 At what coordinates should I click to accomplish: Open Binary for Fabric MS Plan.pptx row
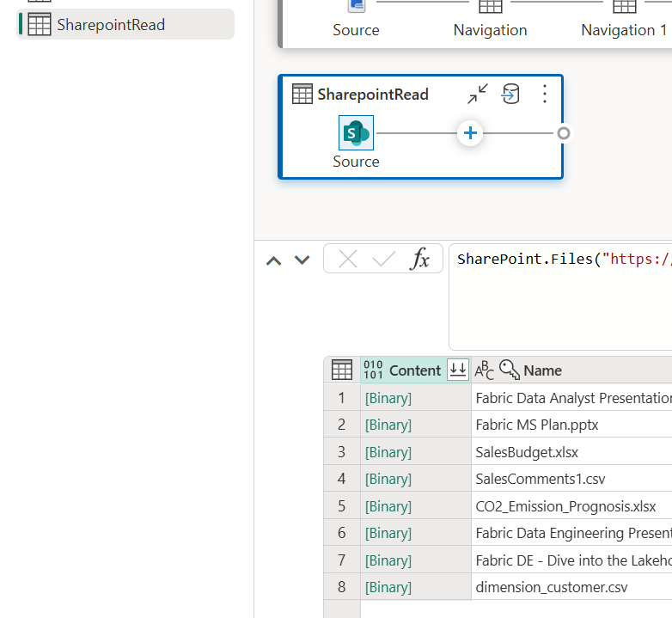click(x=388, y=425)
